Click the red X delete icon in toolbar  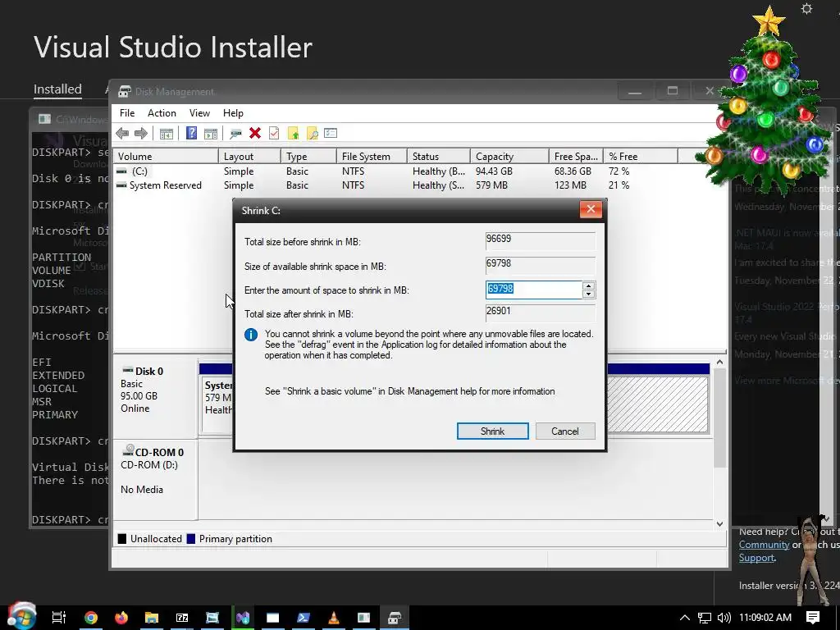(255, 134)
